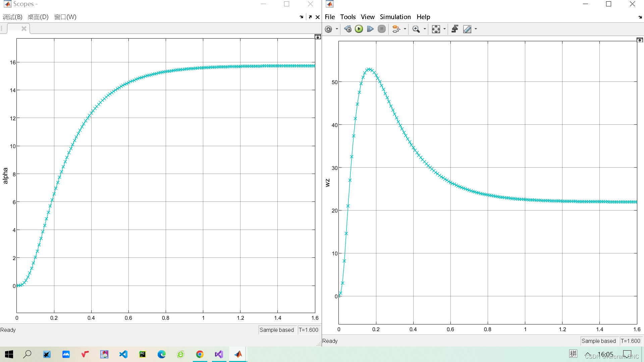Expand the Scale axes dropdown arrow

(x=444, y=29)
